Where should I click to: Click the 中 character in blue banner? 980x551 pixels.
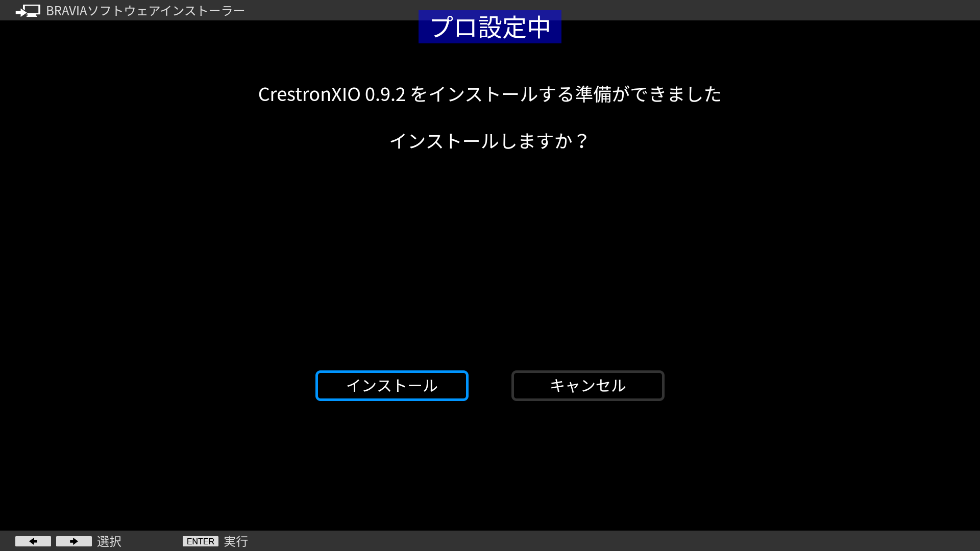pyautogui.click(x=539, y=27)
